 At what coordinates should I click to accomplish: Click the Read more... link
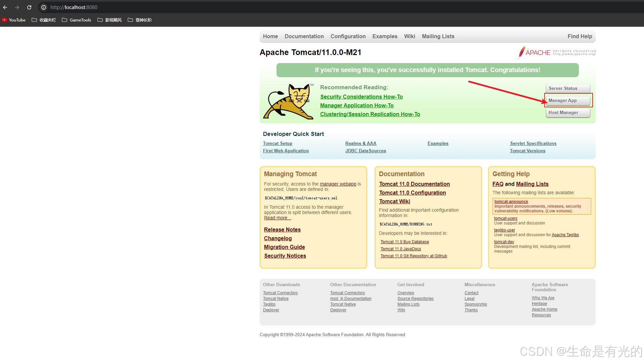coord(277,218)
